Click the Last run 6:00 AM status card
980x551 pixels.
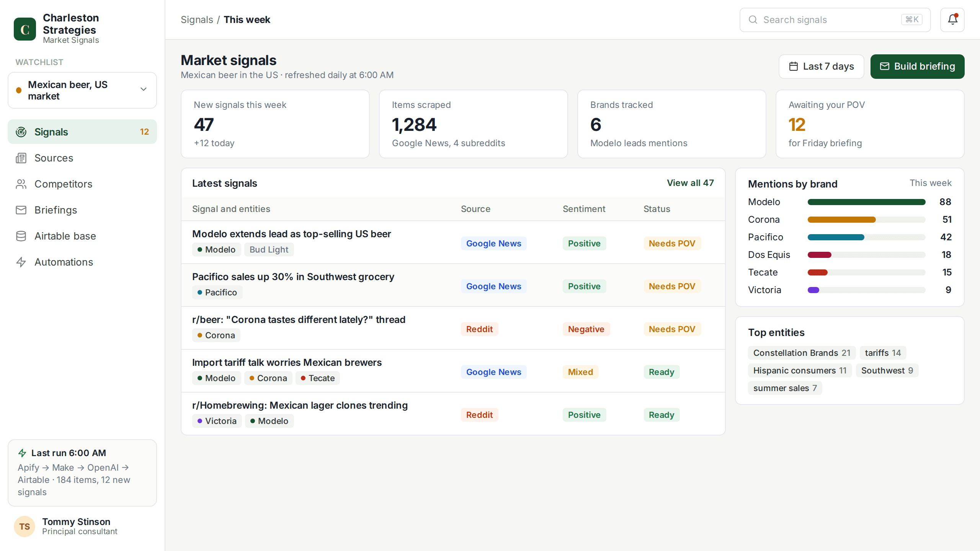pos(82,473)
